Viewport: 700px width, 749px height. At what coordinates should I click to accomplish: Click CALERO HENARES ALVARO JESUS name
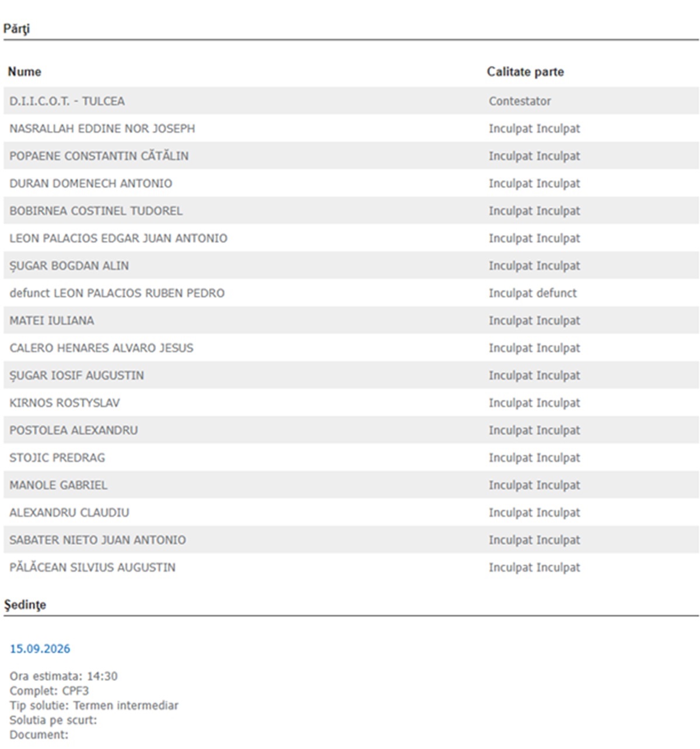pyautogui.click(x=101, y=348)
